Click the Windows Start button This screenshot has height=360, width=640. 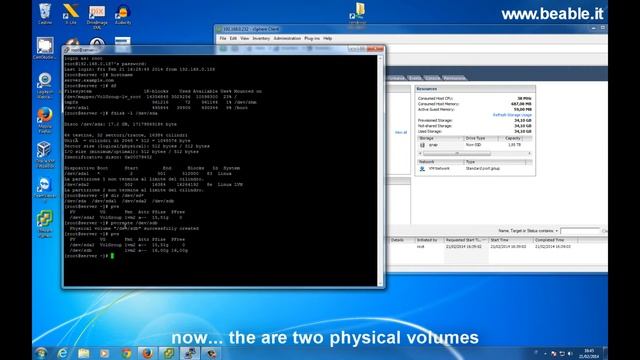tap(41, 353)
